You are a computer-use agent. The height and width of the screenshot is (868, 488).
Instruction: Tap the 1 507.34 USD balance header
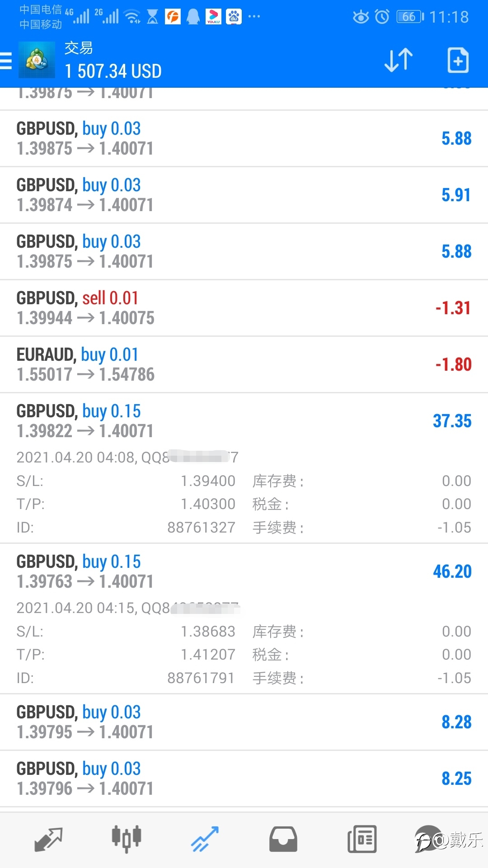coord(113,71)
